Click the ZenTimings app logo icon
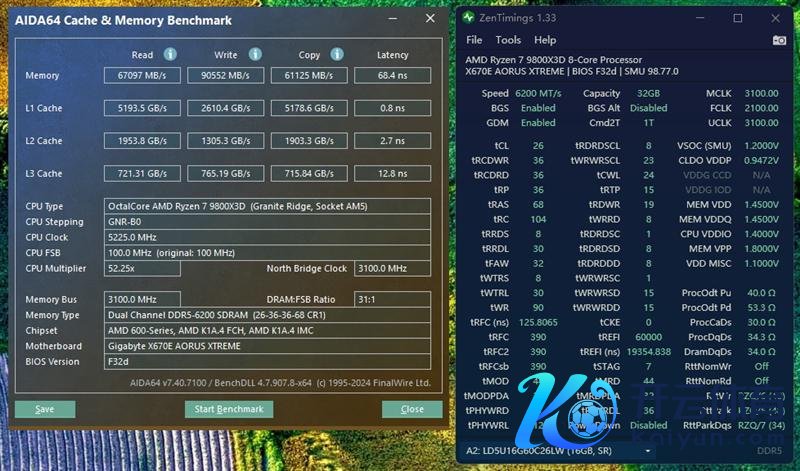This screenshot has height=471, width=800. coord(469,18)
